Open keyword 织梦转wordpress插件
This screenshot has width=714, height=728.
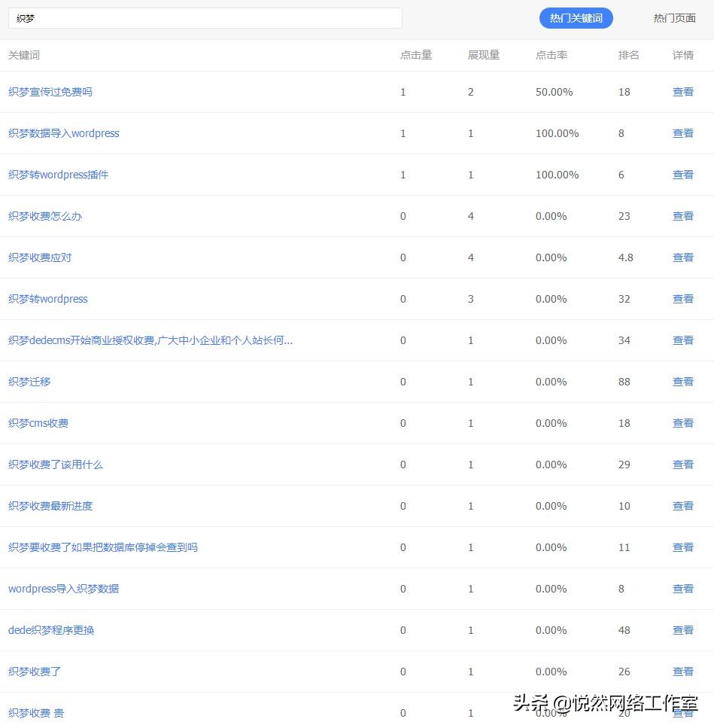tap(58, 175)
